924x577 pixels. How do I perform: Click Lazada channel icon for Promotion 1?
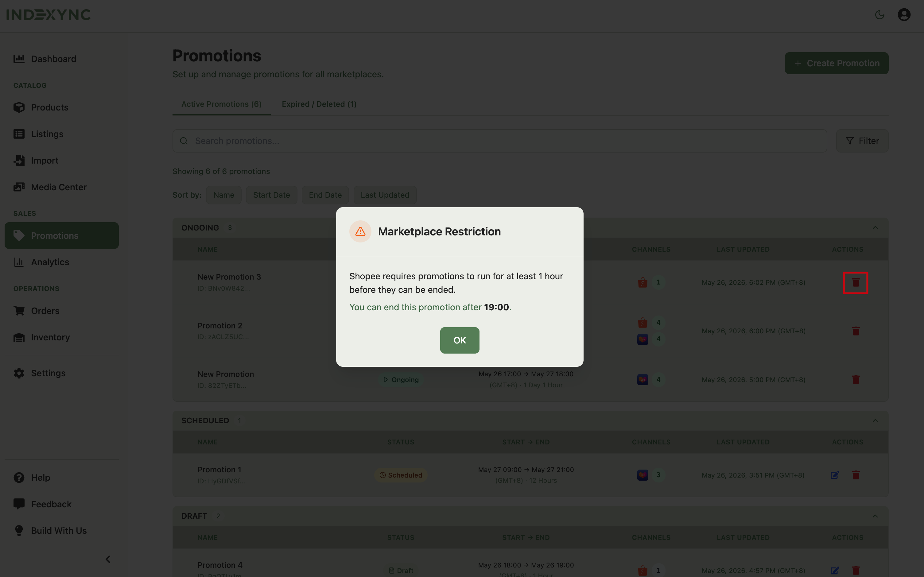(643, 475)
